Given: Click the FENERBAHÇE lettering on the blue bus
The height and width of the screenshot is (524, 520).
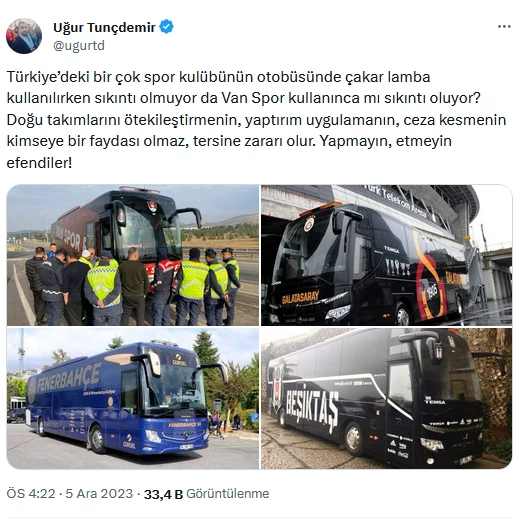Looking at the screenshot, I should pos(69,379).
